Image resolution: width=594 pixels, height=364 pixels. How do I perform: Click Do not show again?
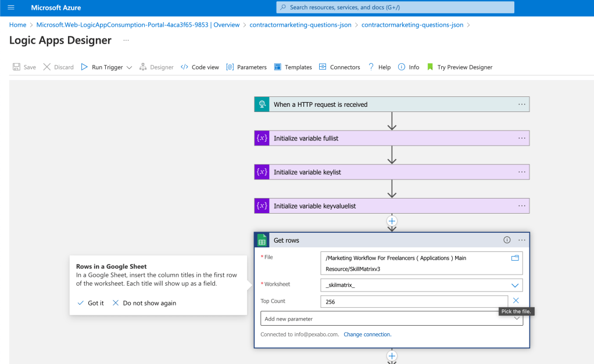(144, 303)
